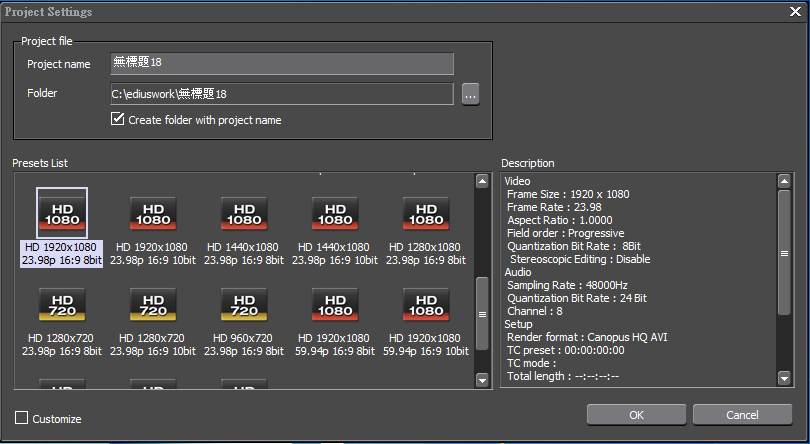Screen dimensions: 810x444
Task: Choose HD 1440x1080 23.98p 10bit preset
Action: (334, 213)
